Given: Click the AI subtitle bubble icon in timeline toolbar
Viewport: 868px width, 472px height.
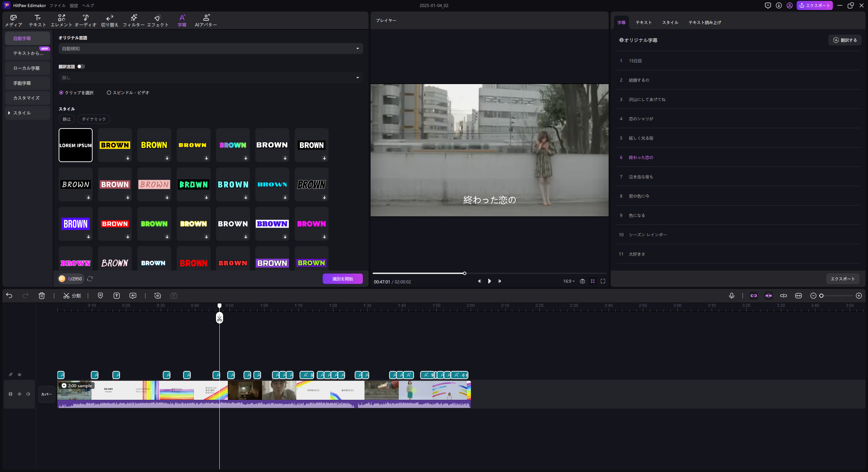Looking at the screenshot, I should click(133, 296).
